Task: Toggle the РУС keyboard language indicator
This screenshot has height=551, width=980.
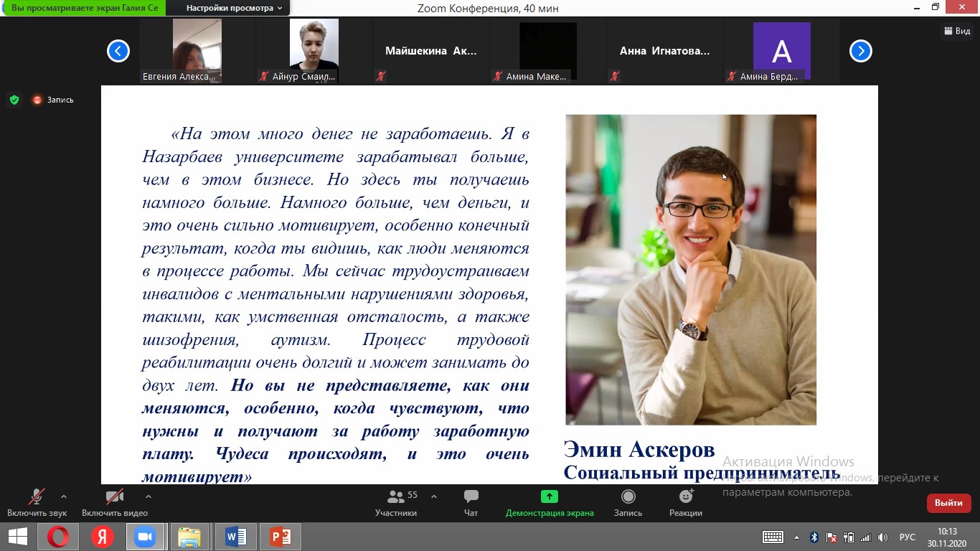Action: [907, 537]
